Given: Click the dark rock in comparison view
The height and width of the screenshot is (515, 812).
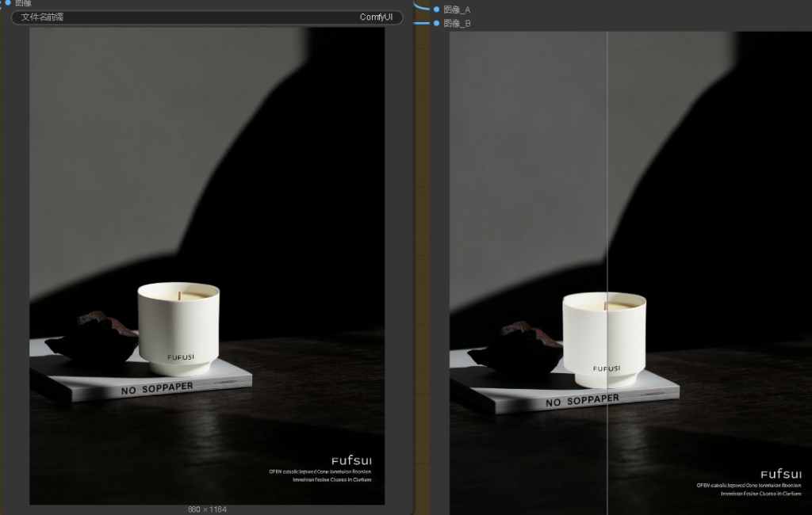Looking at the screenshot, I should (x=519, y=347).
